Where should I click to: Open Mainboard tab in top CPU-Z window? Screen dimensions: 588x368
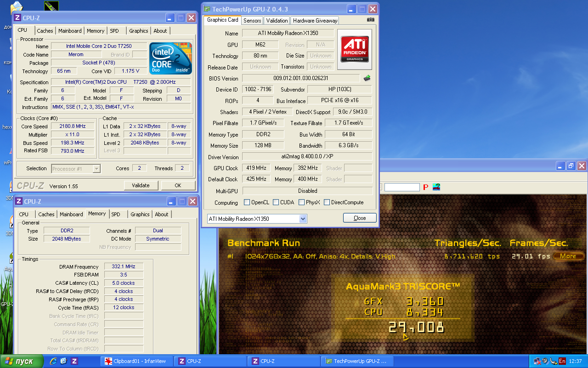[70, 31]
